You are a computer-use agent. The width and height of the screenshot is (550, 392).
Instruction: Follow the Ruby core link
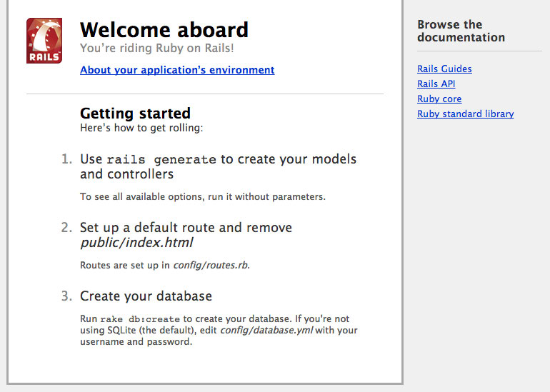tap(439, 99)
